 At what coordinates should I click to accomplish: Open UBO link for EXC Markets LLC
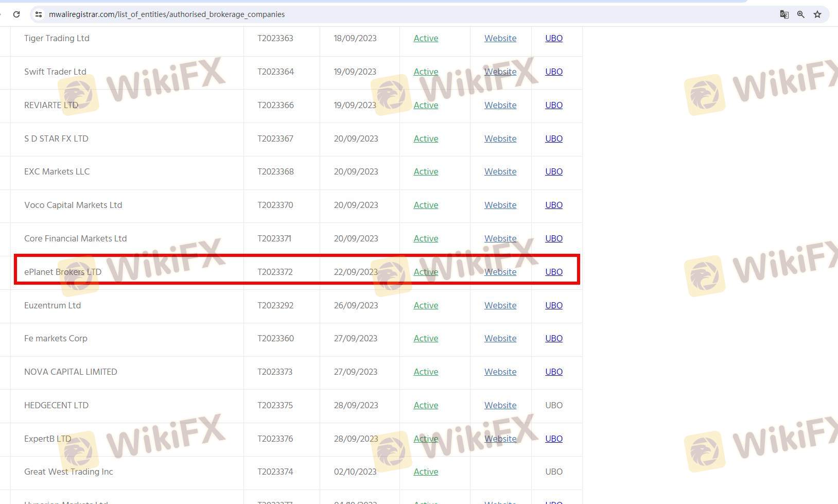pyautogui.click(x=553, y=172)
